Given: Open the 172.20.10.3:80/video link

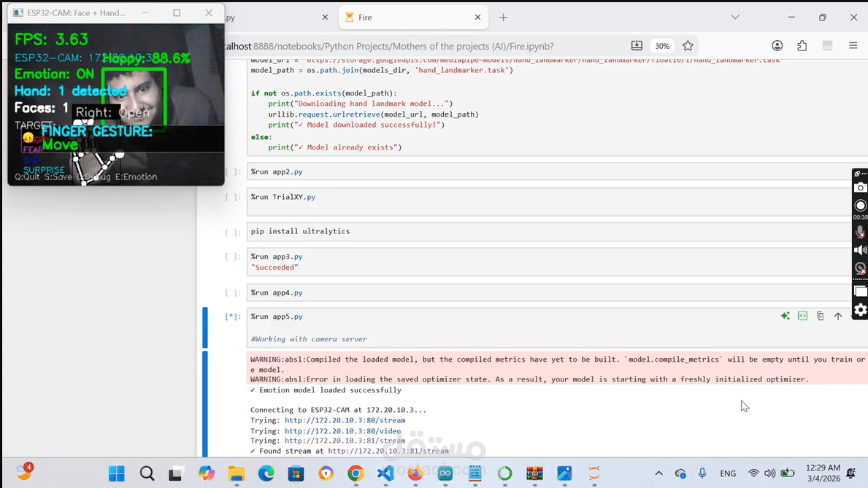Looking at the screenshot, I should (x=342, y=431).
